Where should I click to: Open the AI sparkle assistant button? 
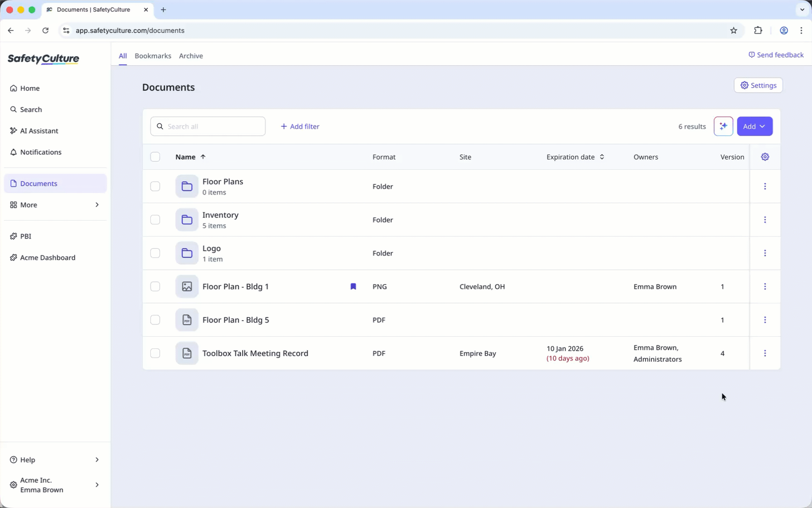723,126
